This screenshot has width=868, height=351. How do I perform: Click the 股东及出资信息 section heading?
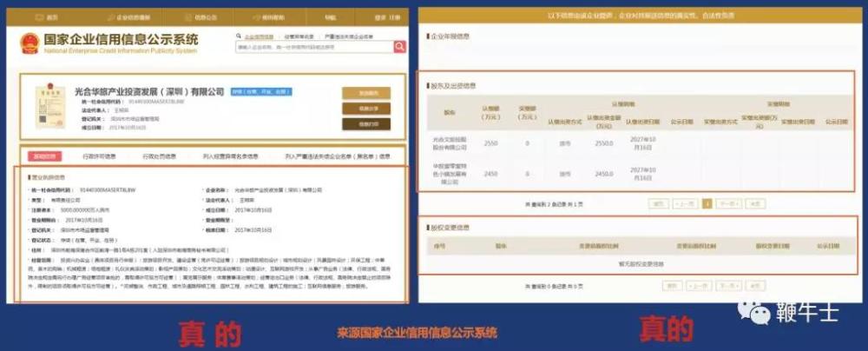coord(451,86)
